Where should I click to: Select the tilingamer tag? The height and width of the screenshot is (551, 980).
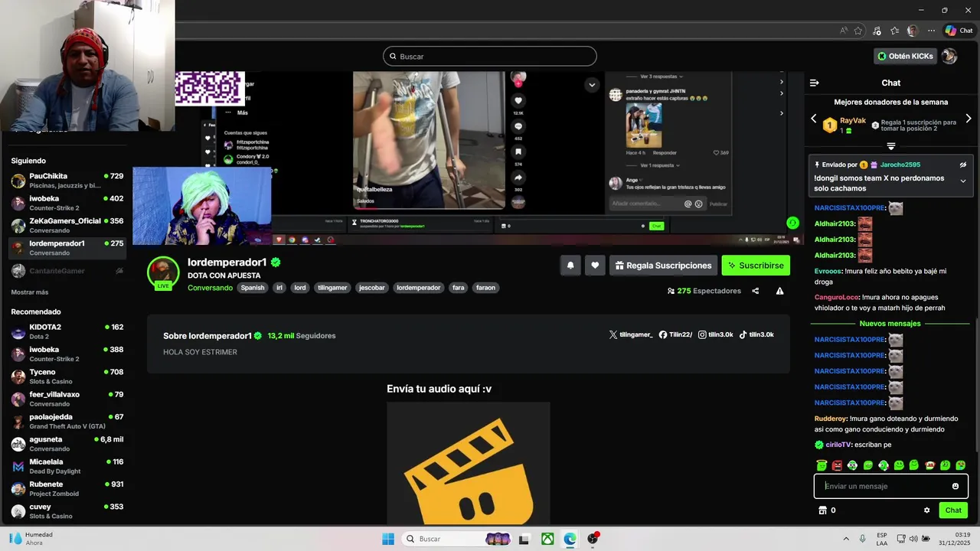coord(333,288)
